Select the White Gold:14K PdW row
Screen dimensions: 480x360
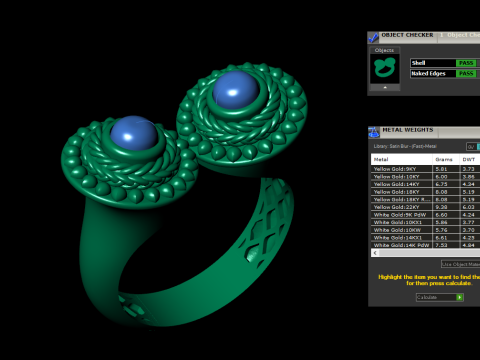(x=426, y=245)
